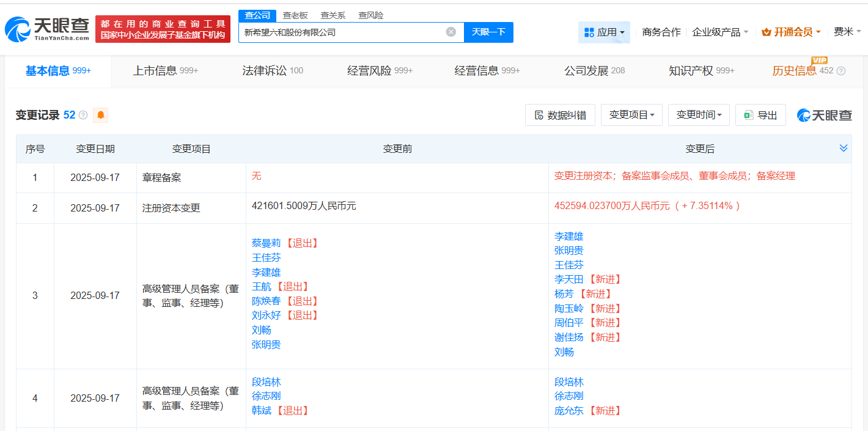Click the 天眼一下 search button
Screen dimensions: 868x431
click(x=488, y=32)
